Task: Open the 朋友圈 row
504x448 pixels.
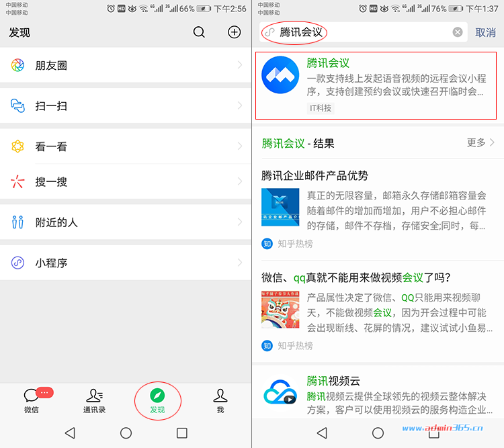Action: [126, 65]
